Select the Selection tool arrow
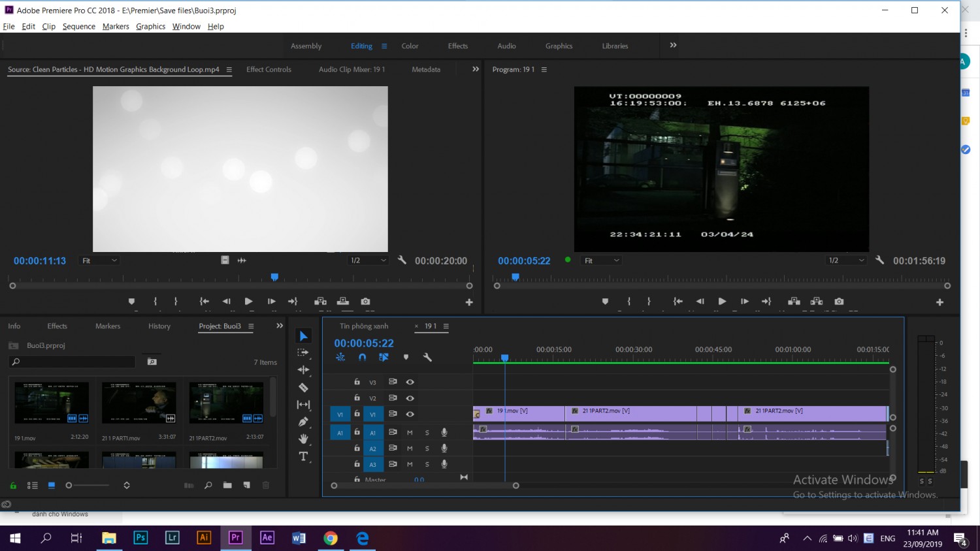Screen dimensions: 980x551 coord(303,336)
